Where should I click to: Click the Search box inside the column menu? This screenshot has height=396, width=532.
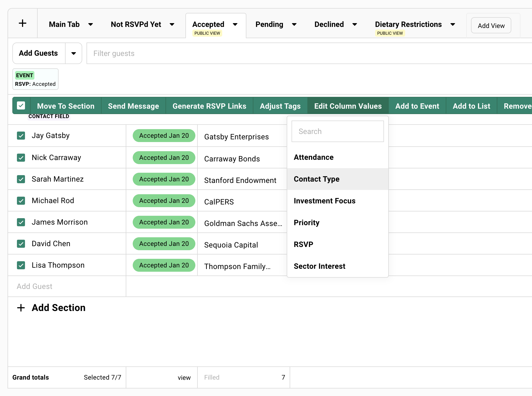point(337,131)
